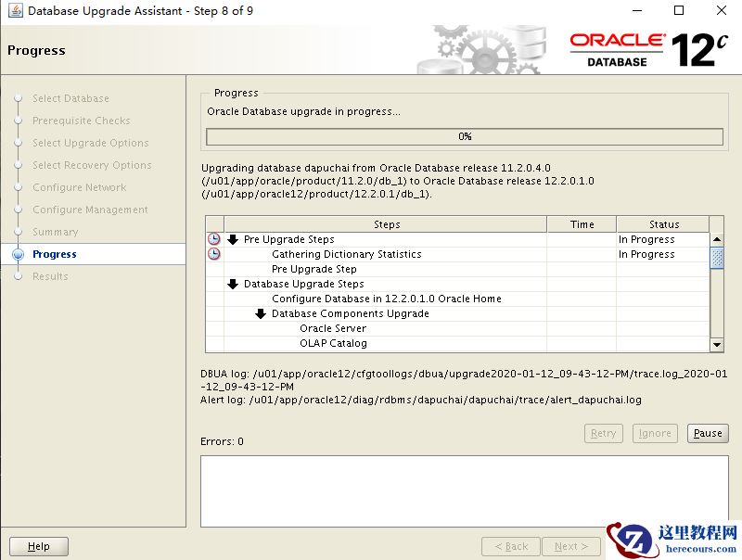Click the Next button
The height and width of the screenshot is (560, 742).
pyautogui.click(x=571, y=546)
